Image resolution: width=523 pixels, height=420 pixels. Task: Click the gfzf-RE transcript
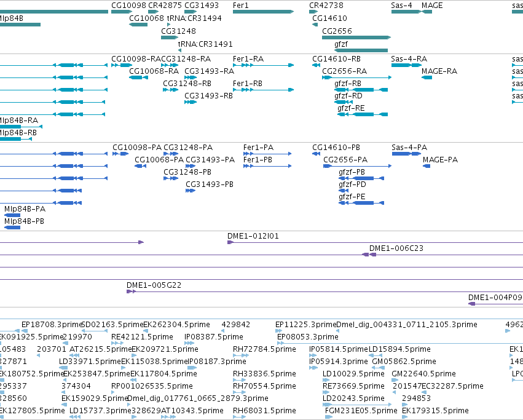pyautogui.click(x=363, y=114)
